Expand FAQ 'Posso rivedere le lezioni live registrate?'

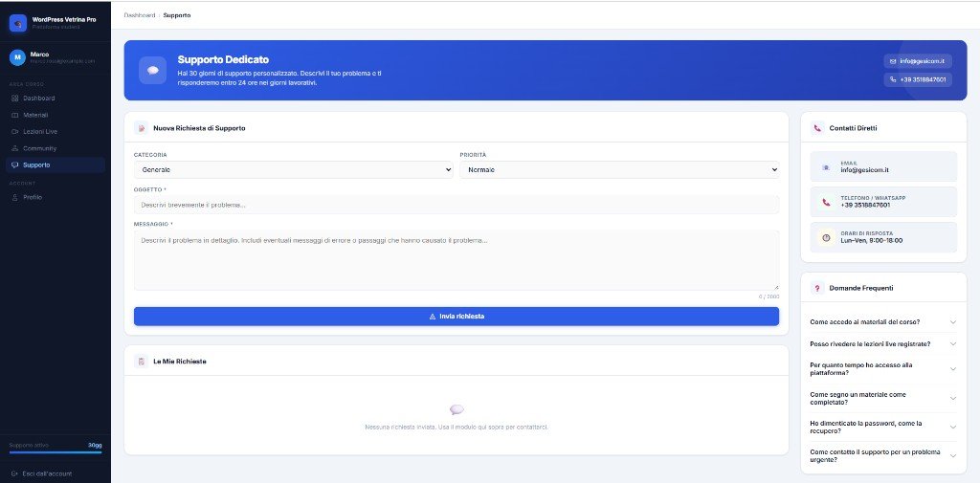(883, 343)
